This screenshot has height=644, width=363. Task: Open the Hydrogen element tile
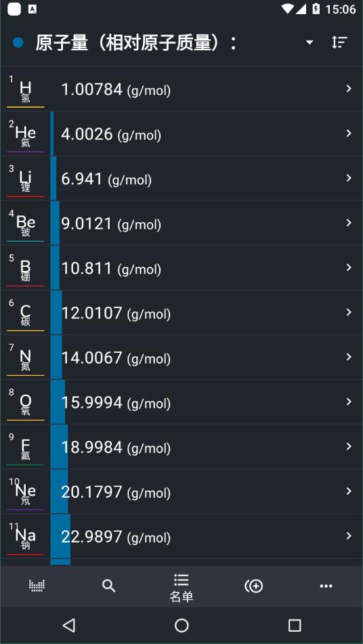point(26,89)
